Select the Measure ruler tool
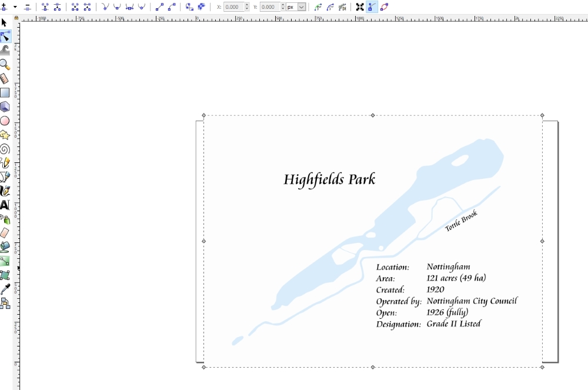 pos(5,79)
